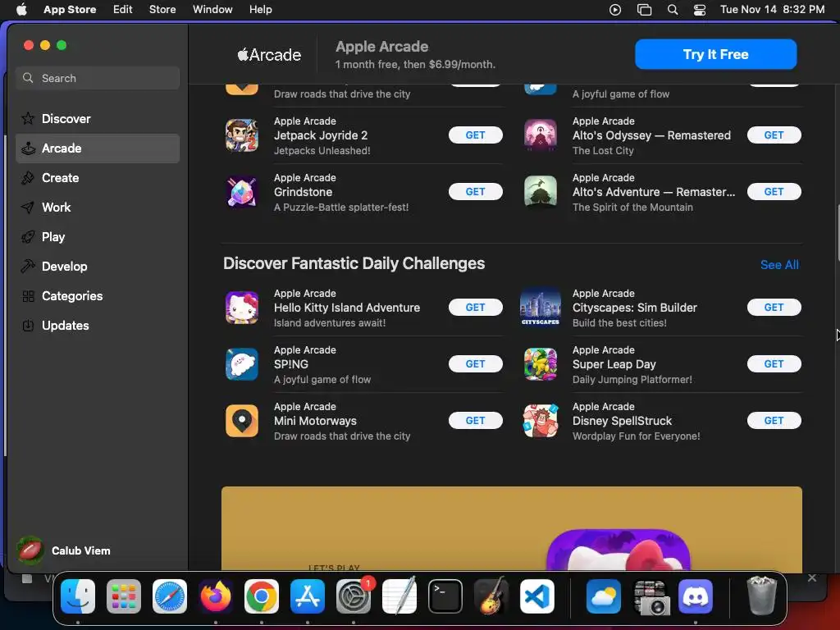The width and height of the screenshot is (840, 630).
Task: Open Finder from the Dock
Action: (x=78, y=596)
